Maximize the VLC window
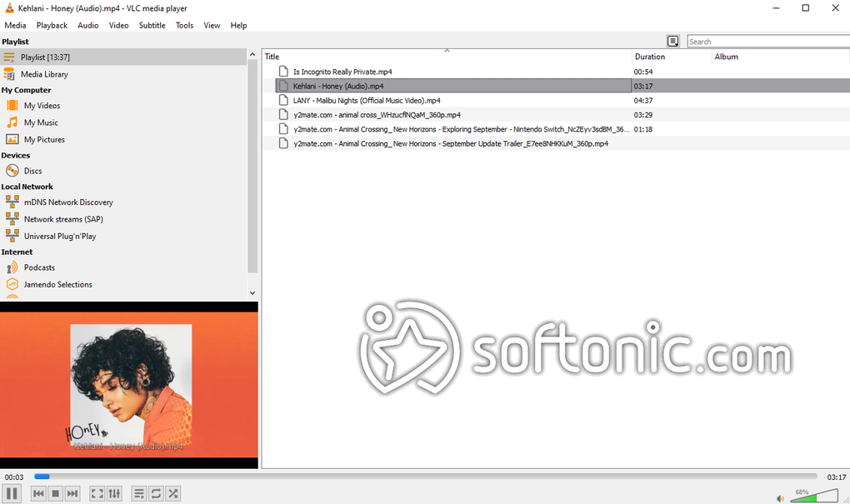This screenshot has width=850, height=504. coord(806,8)
